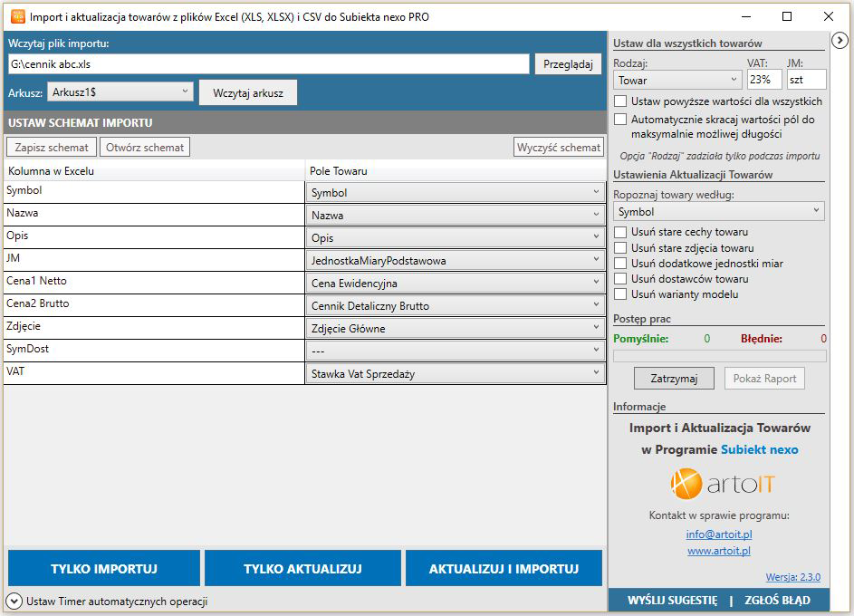Screen dimensions: 854x616
Task: Open field dropdown for the Symbol row
Action: tap(456, 192)
